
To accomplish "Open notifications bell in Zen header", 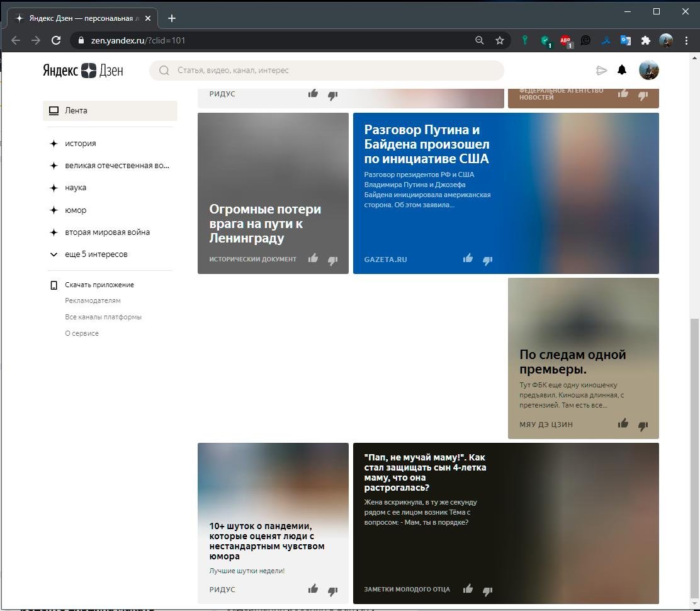I will 622,70.
